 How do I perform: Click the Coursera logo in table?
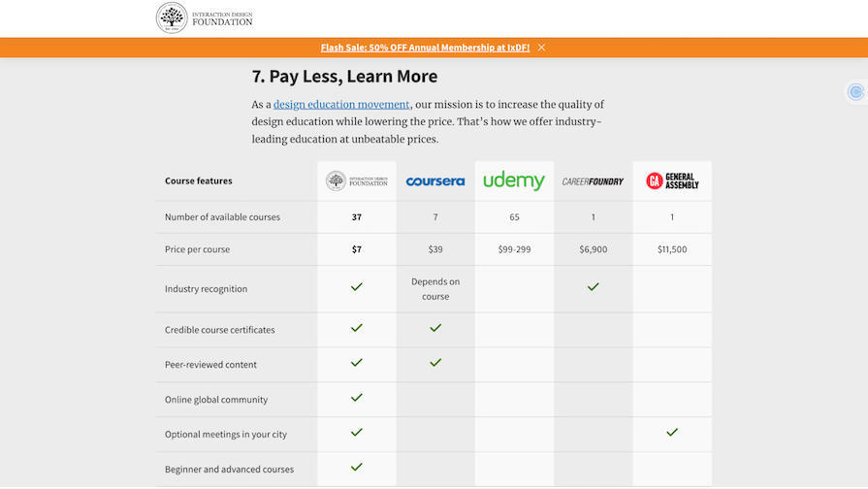tap(435, 181)
